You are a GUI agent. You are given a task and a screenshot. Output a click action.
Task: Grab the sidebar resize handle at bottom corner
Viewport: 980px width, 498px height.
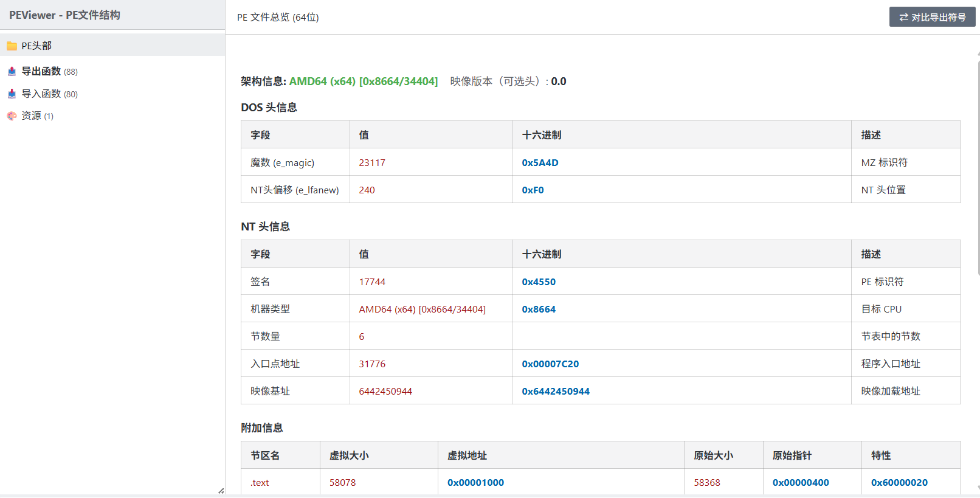[221, 490]
